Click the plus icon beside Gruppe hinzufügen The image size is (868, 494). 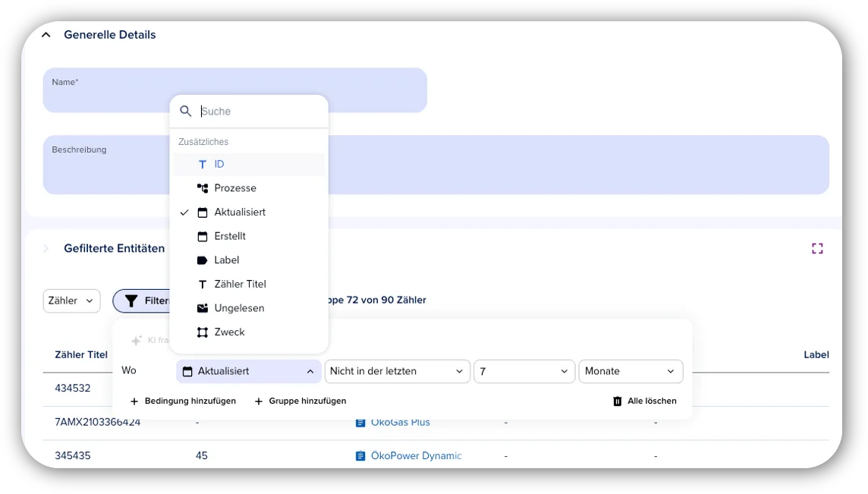tap(259, 401)
